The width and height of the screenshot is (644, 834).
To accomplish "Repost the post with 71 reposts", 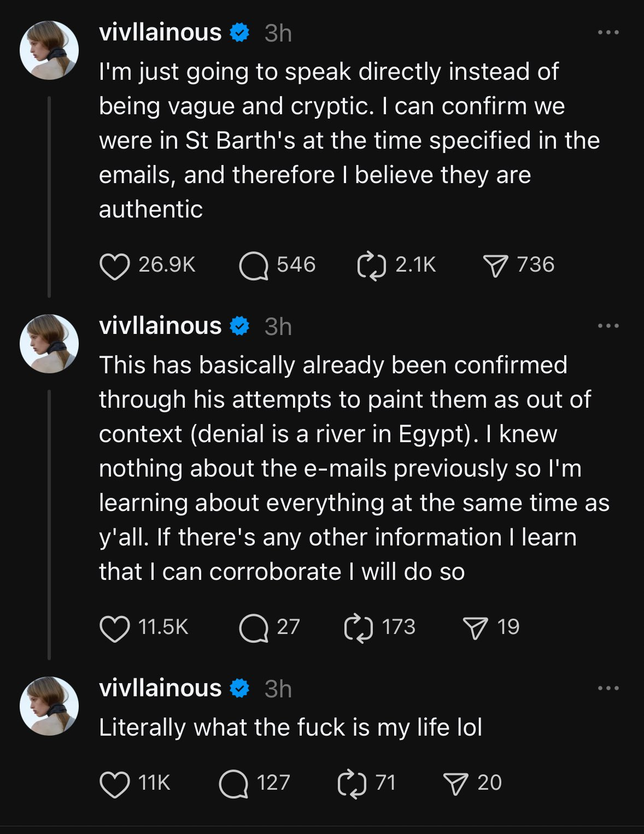I will click(x=352, y=784).
